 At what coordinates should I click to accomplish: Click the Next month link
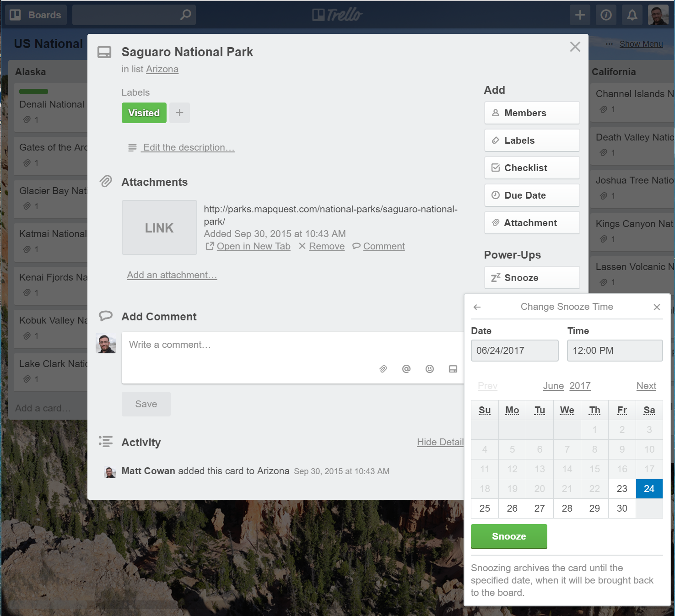(646, 386)
